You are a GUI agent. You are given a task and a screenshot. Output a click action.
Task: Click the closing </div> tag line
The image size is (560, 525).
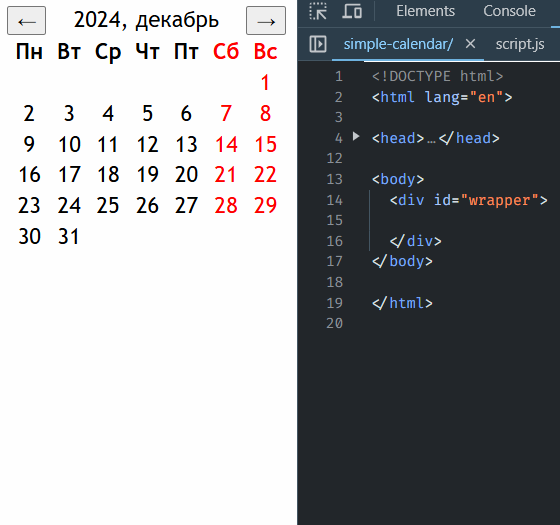point(415,241)
